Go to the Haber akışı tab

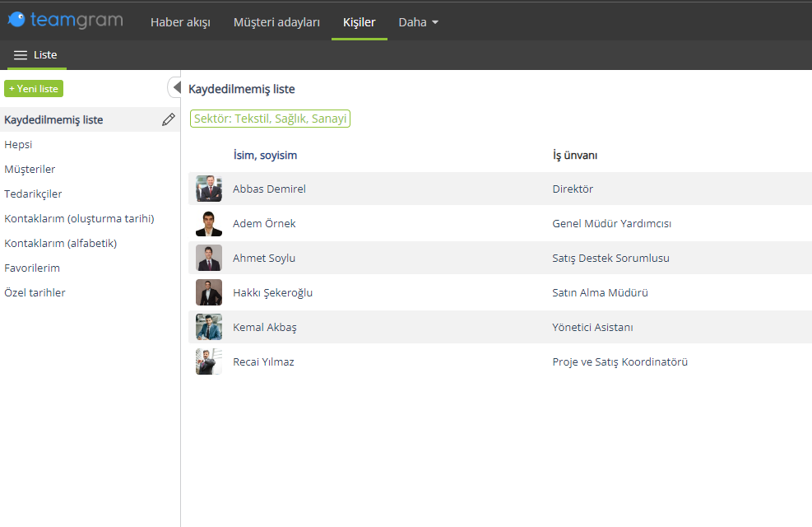(x=180, y=22)
